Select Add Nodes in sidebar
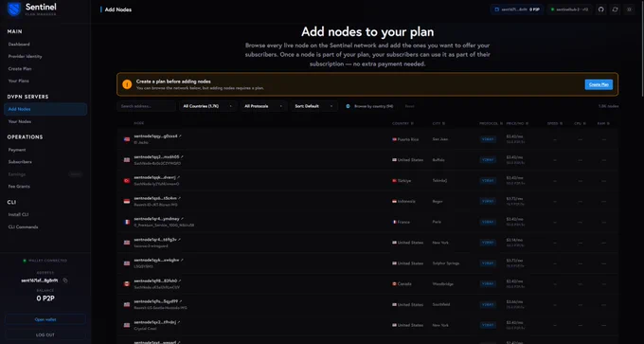The image size is (644, 344). click(x=45, y=109)
